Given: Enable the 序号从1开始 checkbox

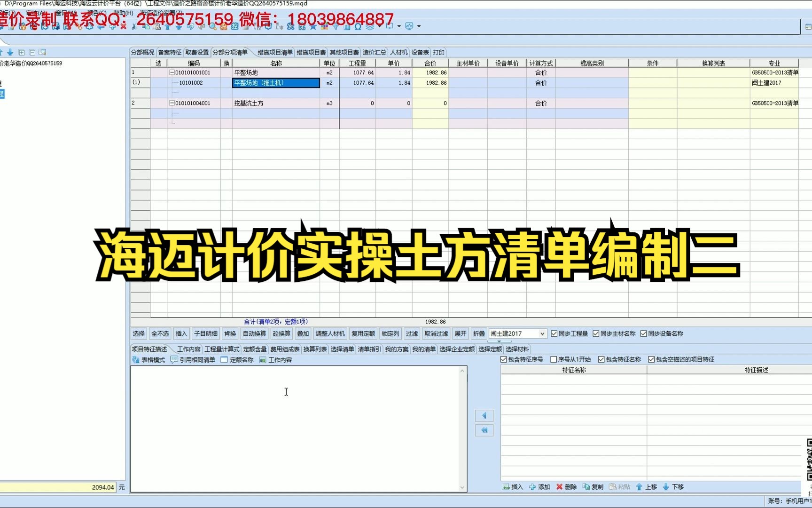Looking at the screenshot, I should tap(554, 359).
